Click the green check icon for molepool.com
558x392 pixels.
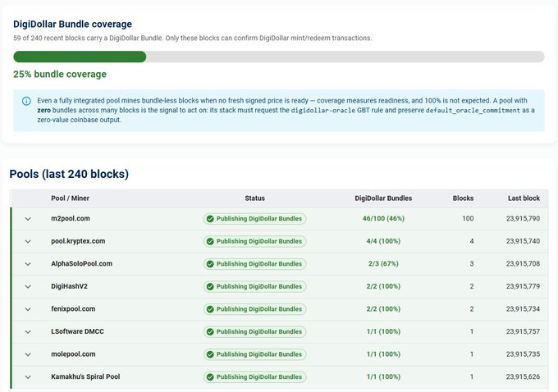[210, 354]
